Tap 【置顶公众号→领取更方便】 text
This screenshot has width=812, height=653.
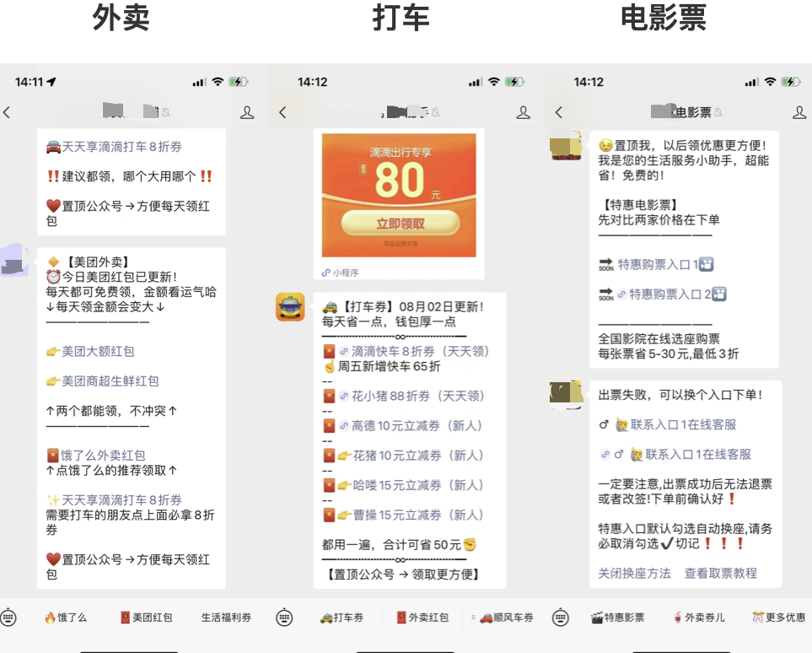tap(403, 575)
